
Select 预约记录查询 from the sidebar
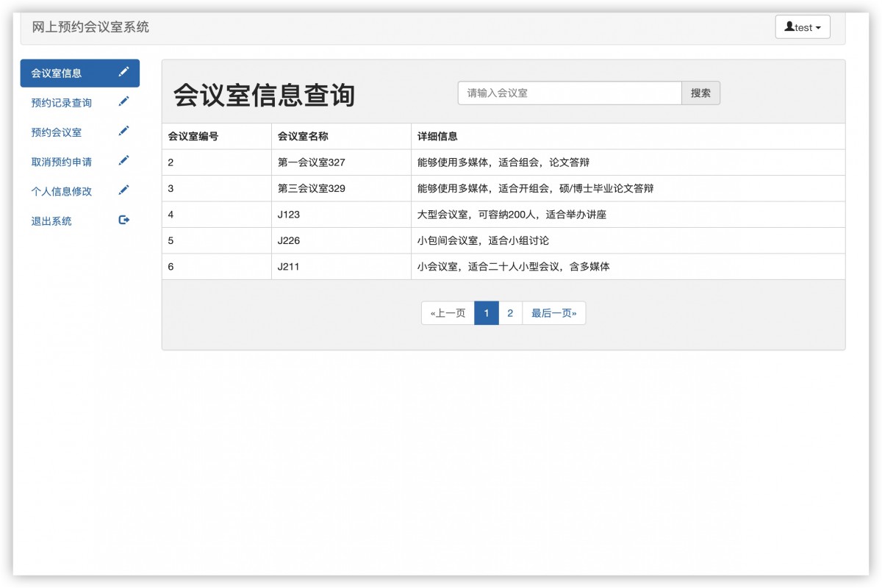click(x=60, y=102)
